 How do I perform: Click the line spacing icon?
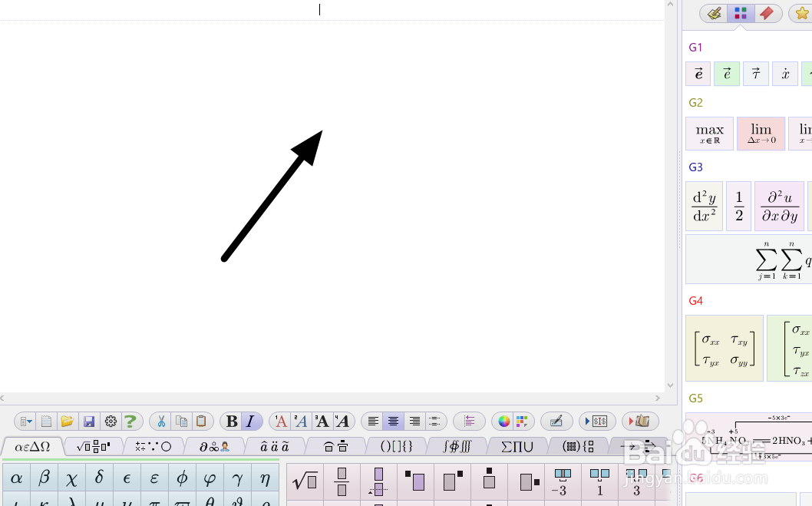point(469,422)
